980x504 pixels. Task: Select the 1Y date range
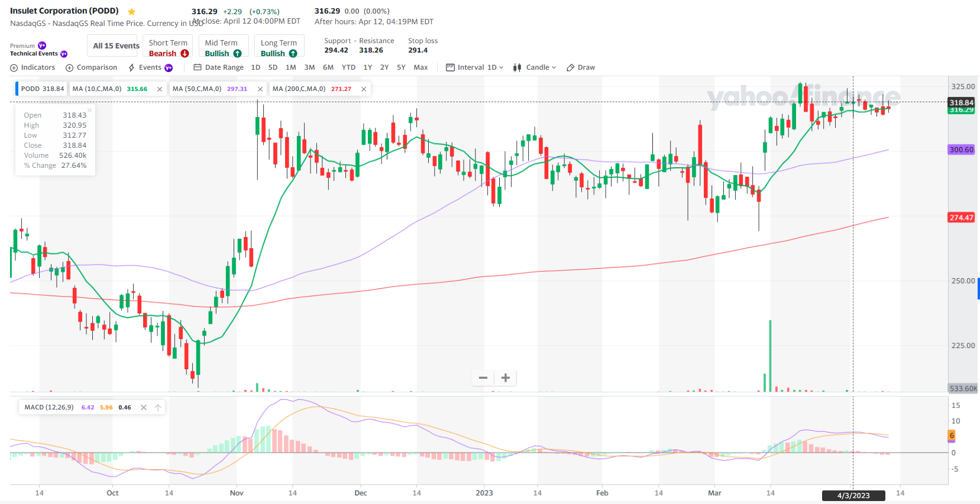[x=368, y=67]
